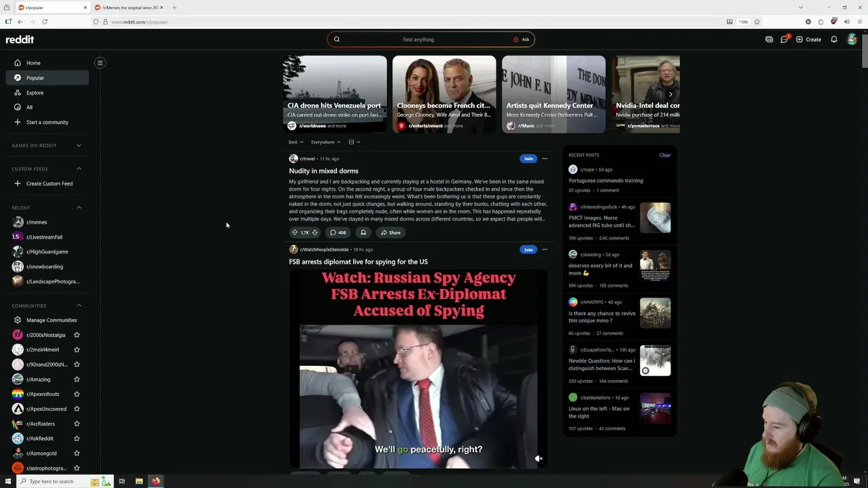Viewport: 868px width, 488px height.
Task: Click Firefox icon in the taskbar
Action: click(155, 481)
